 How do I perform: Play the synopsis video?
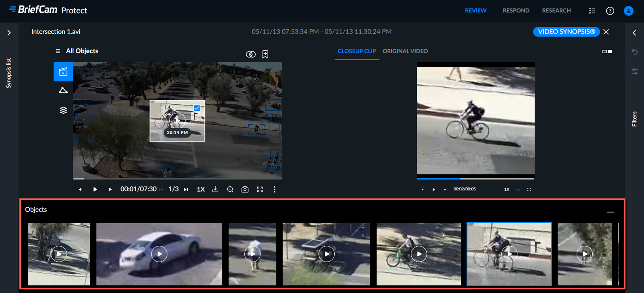(95, 189)
